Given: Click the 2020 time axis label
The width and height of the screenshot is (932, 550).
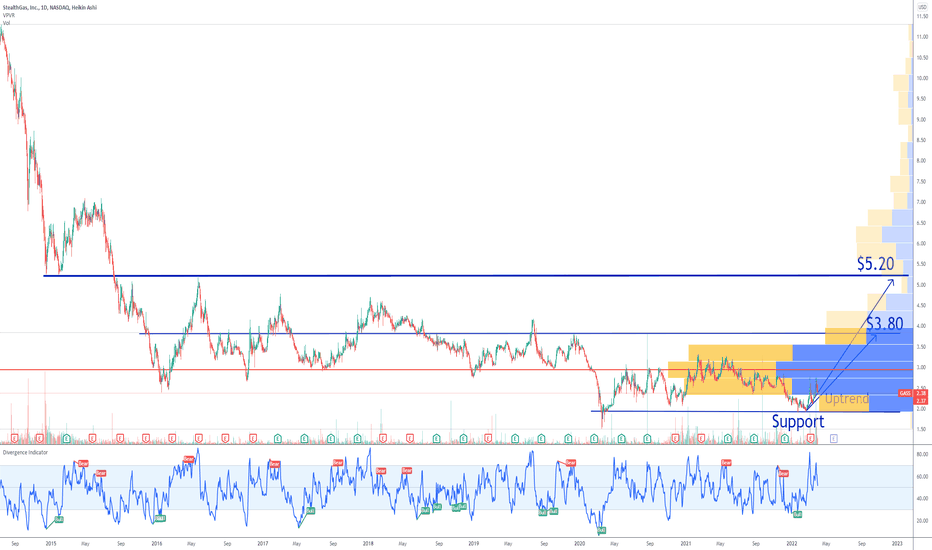Looking at the screenshot, I should (580, 543).
